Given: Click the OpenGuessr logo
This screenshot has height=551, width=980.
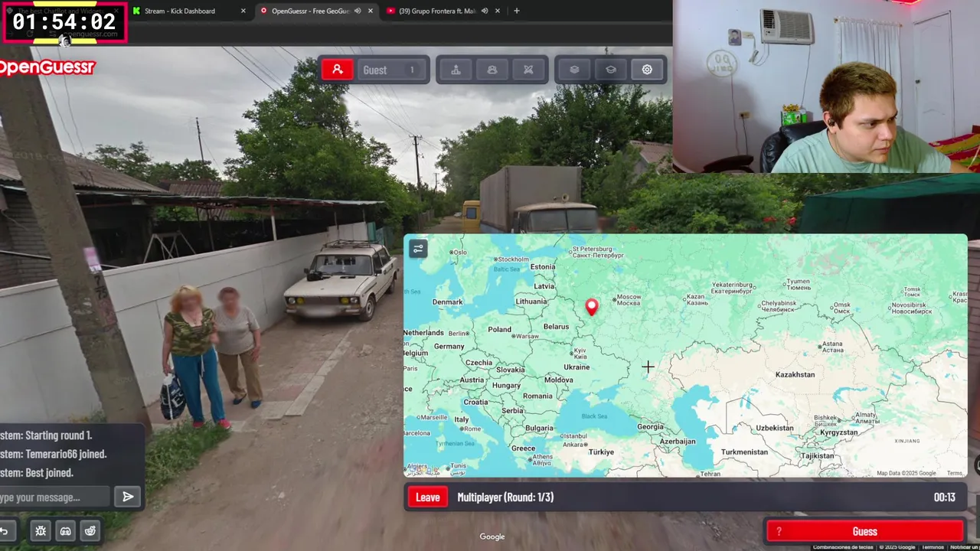Looking at the screenshot, I should tap(47, 67).
